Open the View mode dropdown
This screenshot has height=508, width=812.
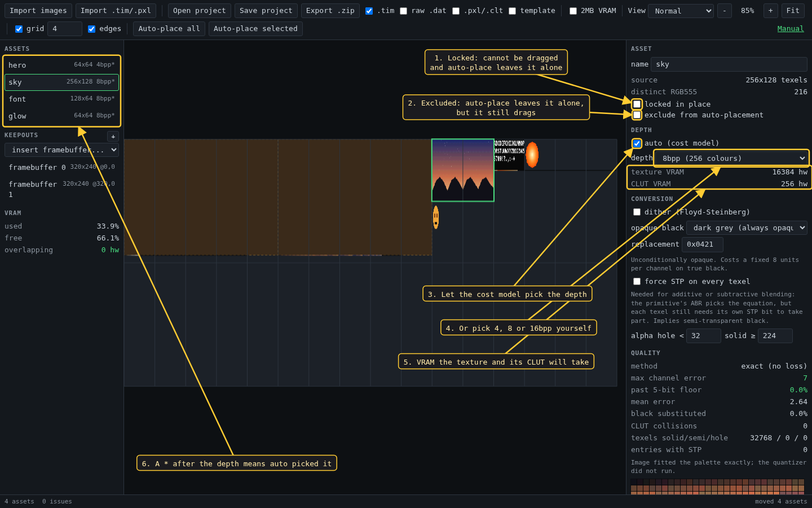coord(681,11)
